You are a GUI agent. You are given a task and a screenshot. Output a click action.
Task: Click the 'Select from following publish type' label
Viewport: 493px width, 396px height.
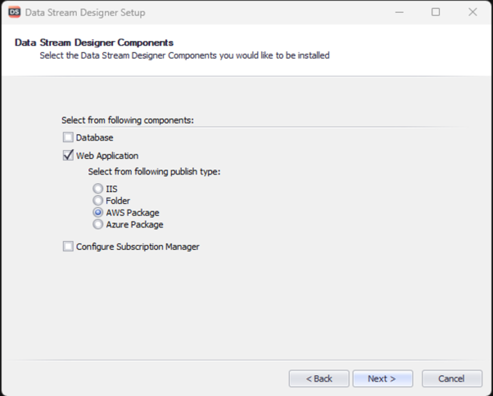(x=154, y=172)
